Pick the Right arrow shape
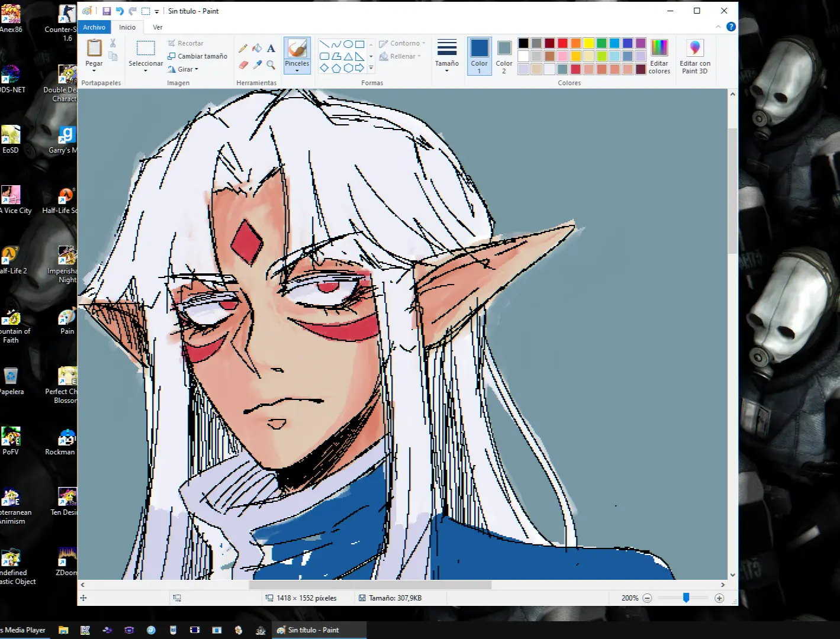Screen dimensions: 840x639 click(x=359, y=68)
